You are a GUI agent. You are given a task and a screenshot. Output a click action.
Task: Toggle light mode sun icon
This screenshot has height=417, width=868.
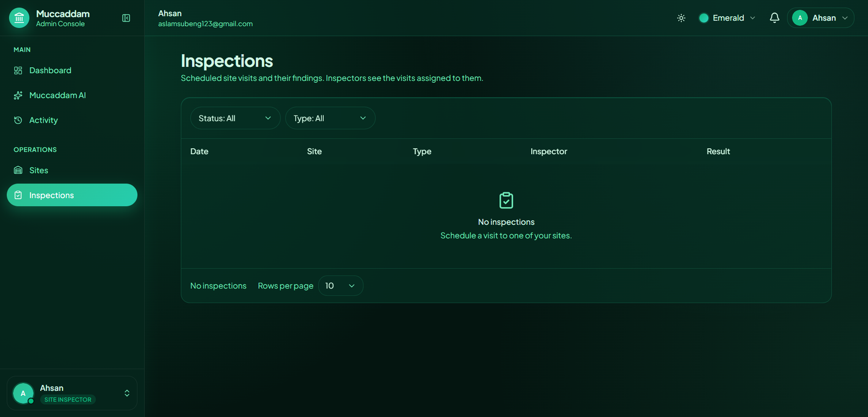pyautogui.click(x=681, y=18)
